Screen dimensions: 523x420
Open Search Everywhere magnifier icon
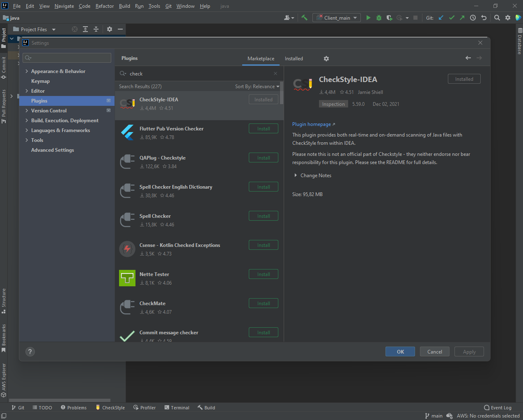497,18
